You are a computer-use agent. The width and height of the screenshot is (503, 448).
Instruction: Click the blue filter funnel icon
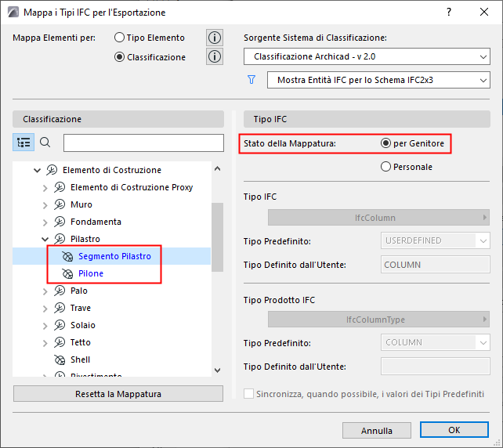pos(251,80)
